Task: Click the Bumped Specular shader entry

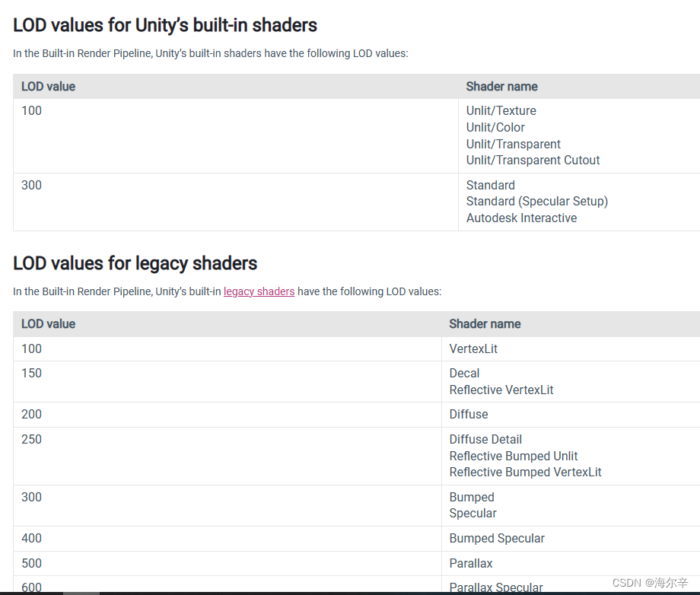Action: coord(497,539)
